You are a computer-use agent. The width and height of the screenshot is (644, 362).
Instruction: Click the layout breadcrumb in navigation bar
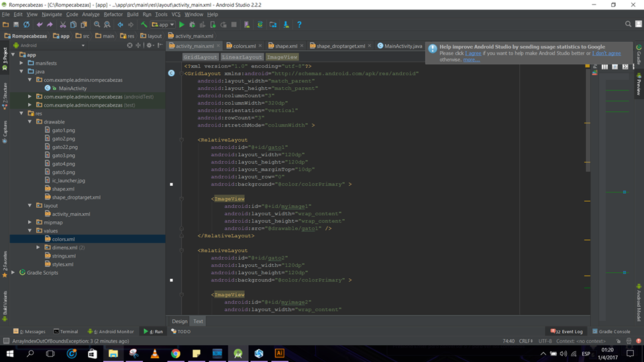[151, 36]
